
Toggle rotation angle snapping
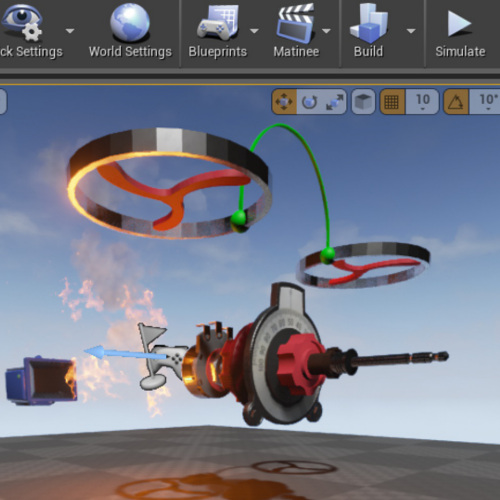[x=456, y=102]
